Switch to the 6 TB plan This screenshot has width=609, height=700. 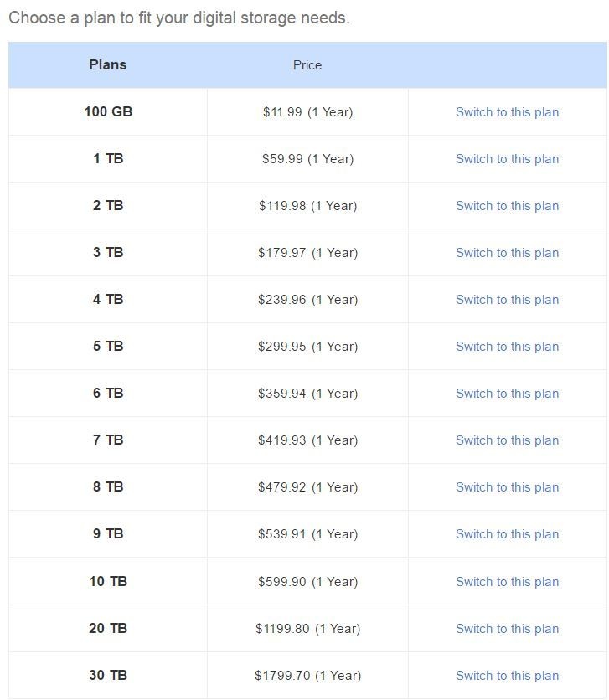pyautogui.click(x=507, y=394)
